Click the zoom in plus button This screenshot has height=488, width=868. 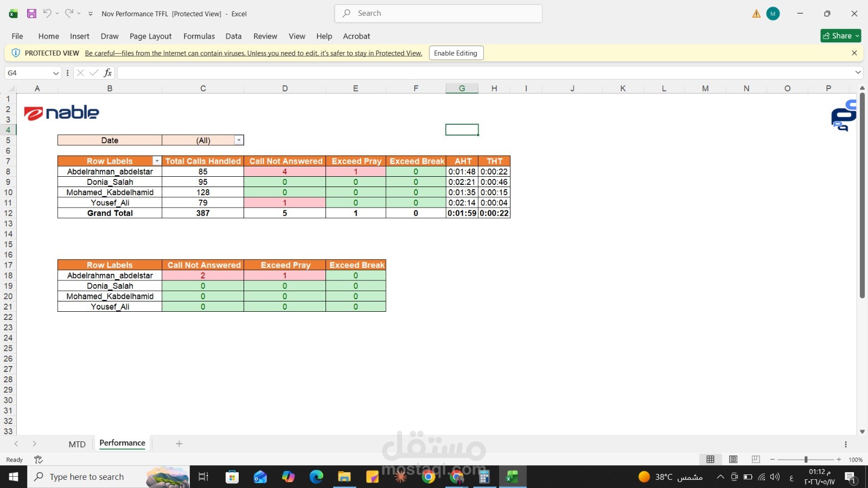pyautogui.click(x=839, y=459)
